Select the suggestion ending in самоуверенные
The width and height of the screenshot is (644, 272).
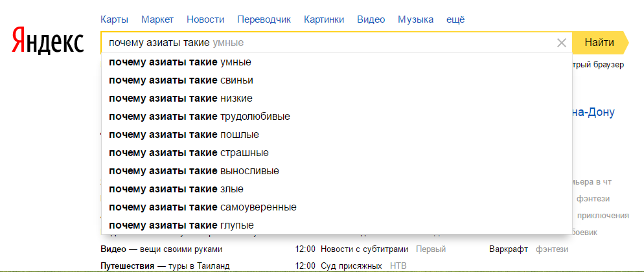coord(203,207)
